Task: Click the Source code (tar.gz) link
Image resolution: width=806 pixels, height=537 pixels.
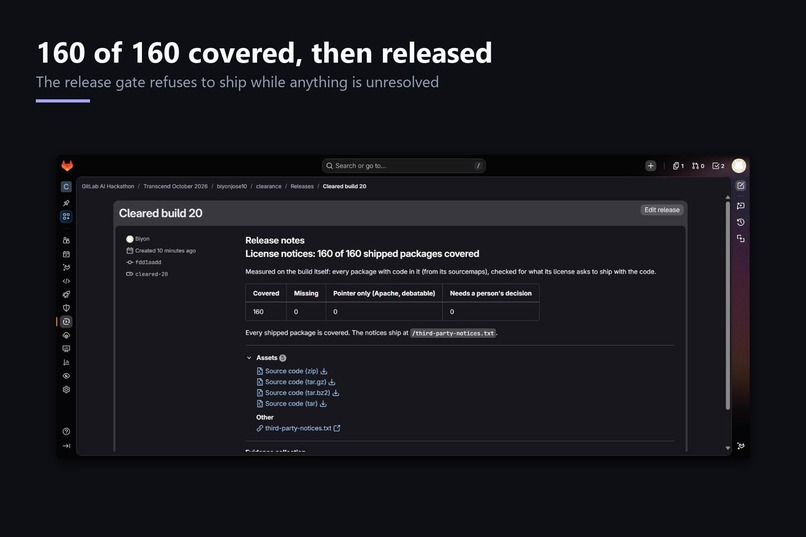Action: 296,382
